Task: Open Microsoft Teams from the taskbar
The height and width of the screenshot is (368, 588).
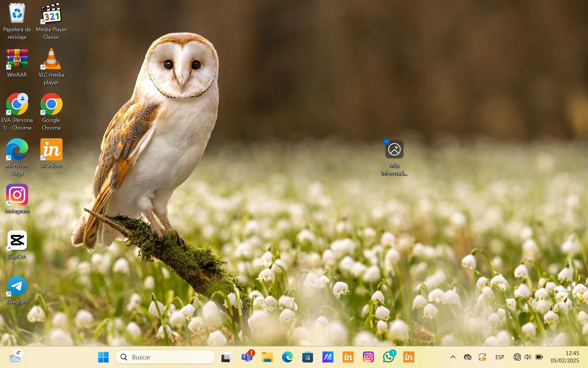Action: point(247,357)
